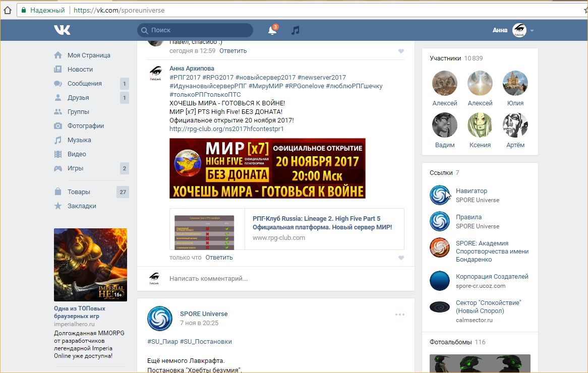The width and height of the screenshot is (588, 373).
Task: Go to Моя Страница in sidebar
Action: [89, 55]
